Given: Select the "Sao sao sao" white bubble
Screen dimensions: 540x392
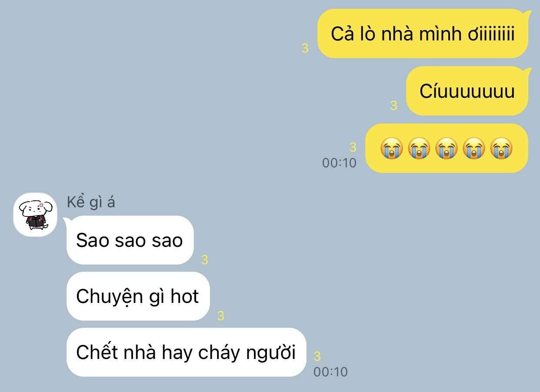Looking at the screenshot, I should coord(130,240).
